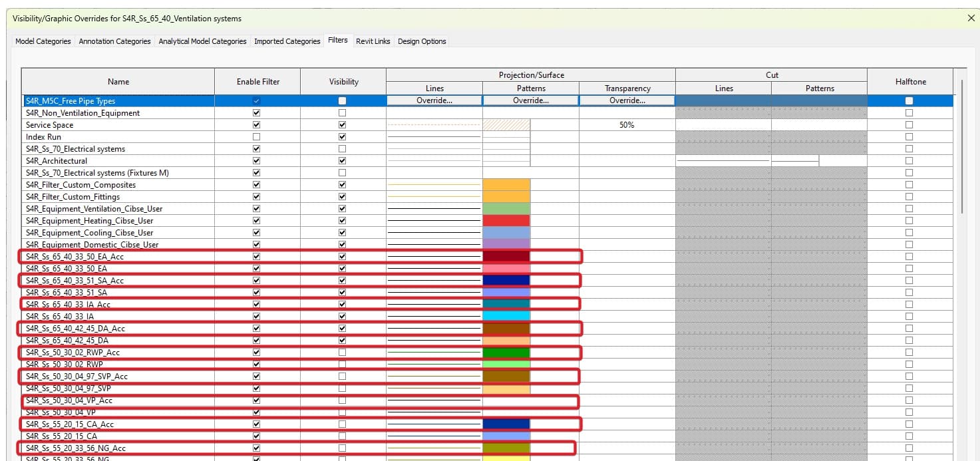Switch to the Model Categories tab
The height and width of the screenshot is (461, 980).
pyautogui.click(x=43, y=41)
